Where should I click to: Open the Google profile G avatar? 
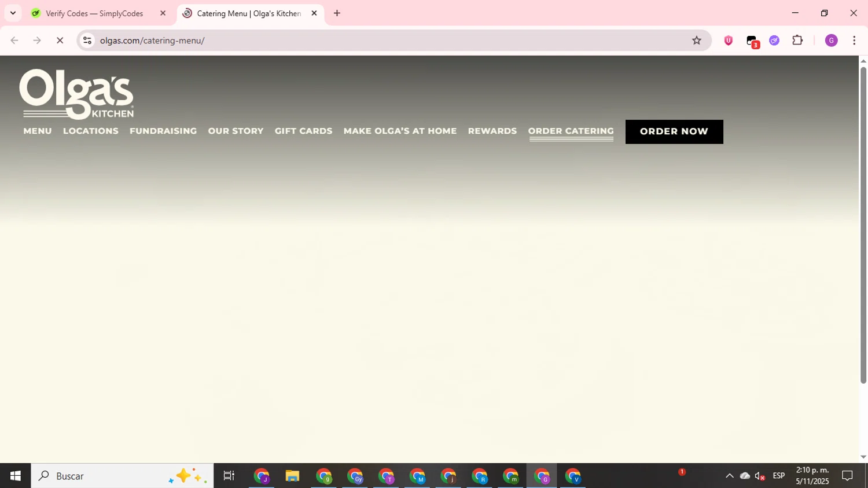pyautogui.click(x=831, y=41)
